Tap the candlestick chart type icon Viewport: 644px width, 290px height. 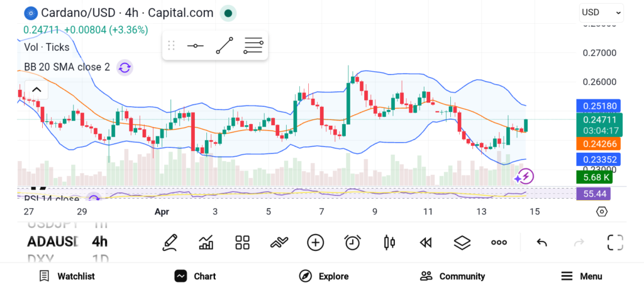389,242
